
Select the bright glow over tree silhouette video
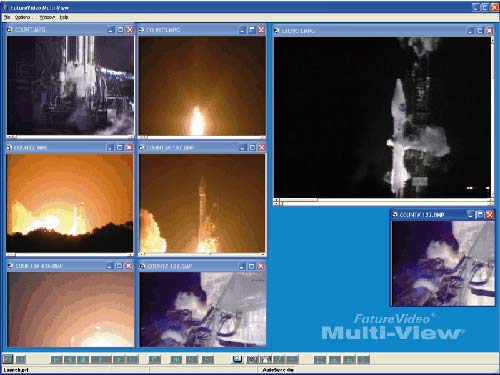[x=70, y=203]
